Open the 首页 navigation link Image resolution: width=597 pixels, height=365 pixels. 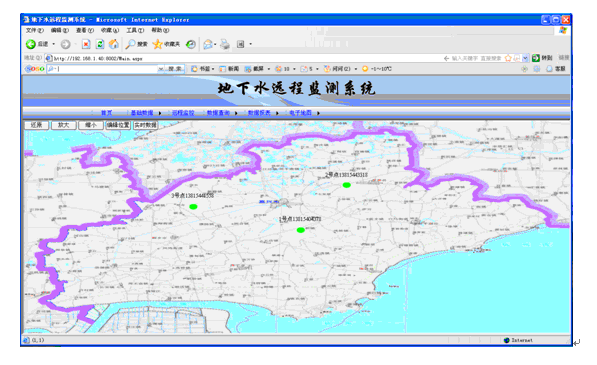[107, 113]
